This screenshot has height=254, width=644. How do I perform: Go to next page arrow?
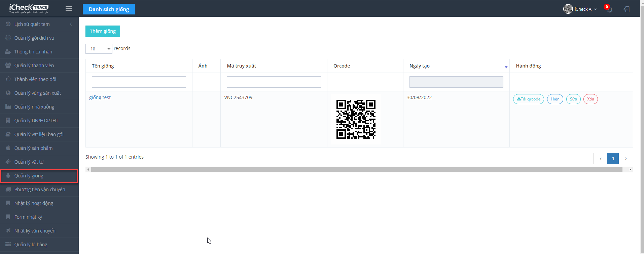pos(626,159)
